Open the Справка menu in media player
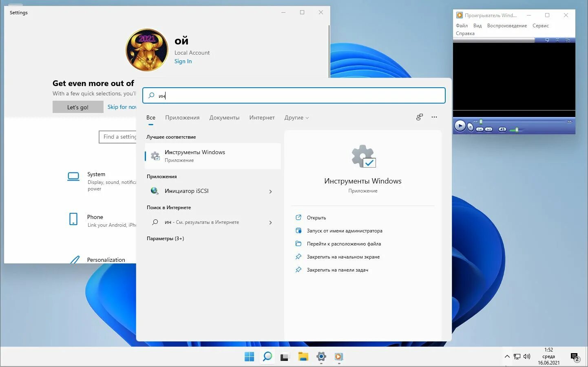588x367 pixels. (x=465, y=33)
